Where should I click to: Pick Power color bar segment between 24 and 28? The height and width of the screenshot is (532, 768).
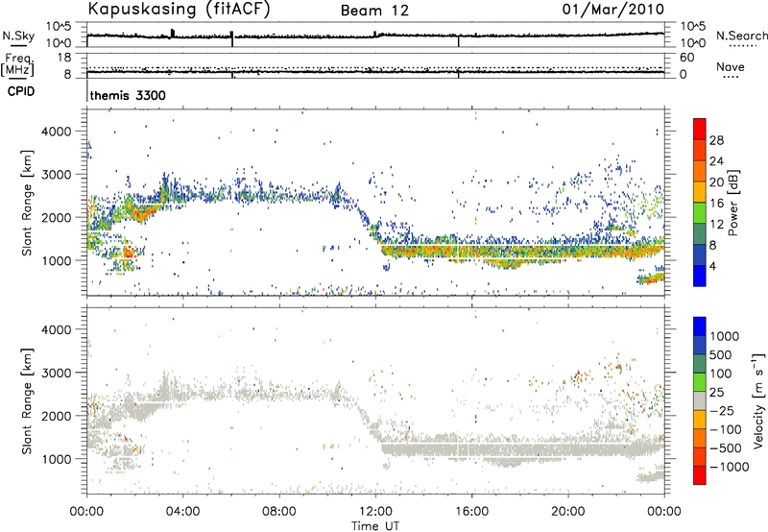(x=700, y=150)
